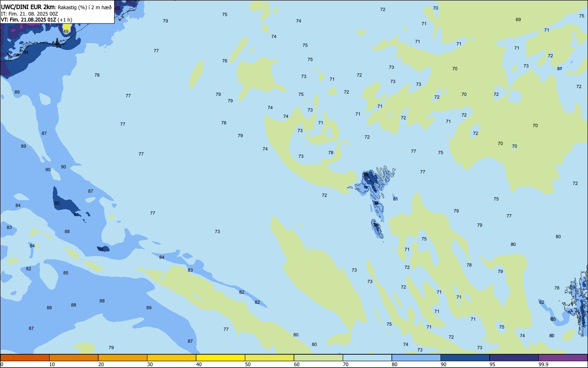Click the legend tick label 70
The width and height of the screenshot is (588, 368).
pyautogui.click(x=345, y=364)
